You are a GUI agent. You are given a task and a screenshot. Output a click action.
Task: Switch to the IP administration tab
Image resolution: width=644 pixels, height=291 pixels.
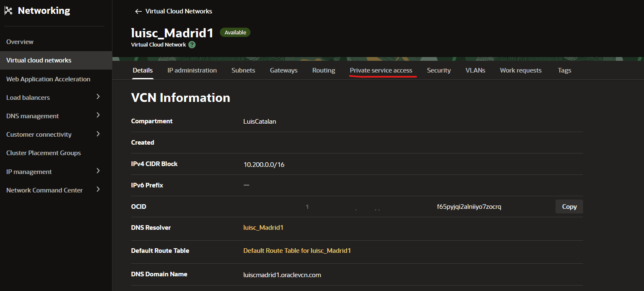pyautogui.click(x=192, y=70)
